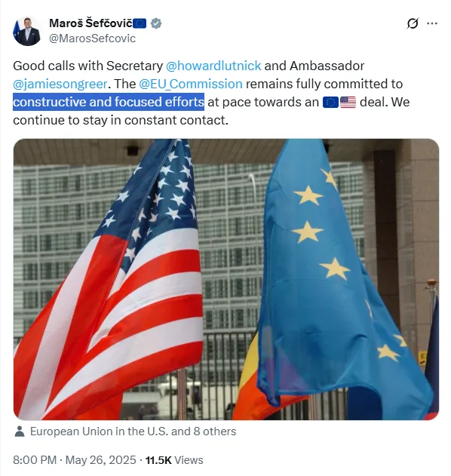Open the @EU_Commission mention
The height and width of the screenshot is (476, 451).
[x=191, y=84]
